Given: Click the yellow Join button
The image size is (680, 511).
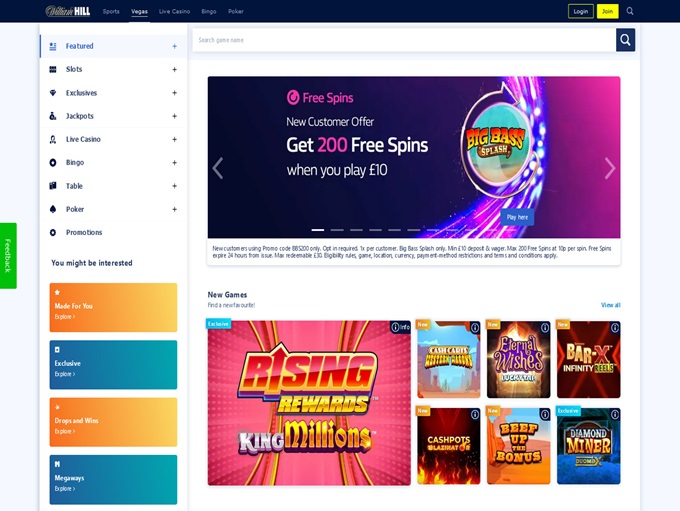Looking at the screenshot, I should pyautogui.click(x=607, y=11).
